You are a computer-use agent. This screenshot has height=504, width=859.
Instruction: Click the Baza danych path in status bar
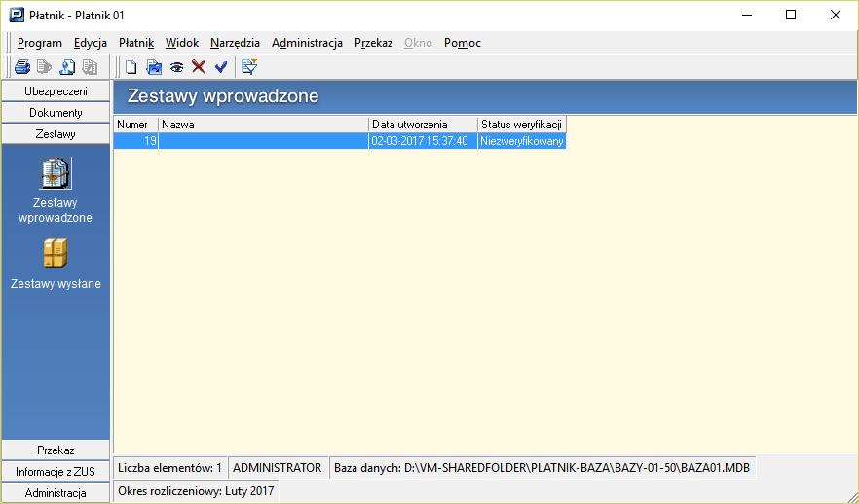click(542, 468)
